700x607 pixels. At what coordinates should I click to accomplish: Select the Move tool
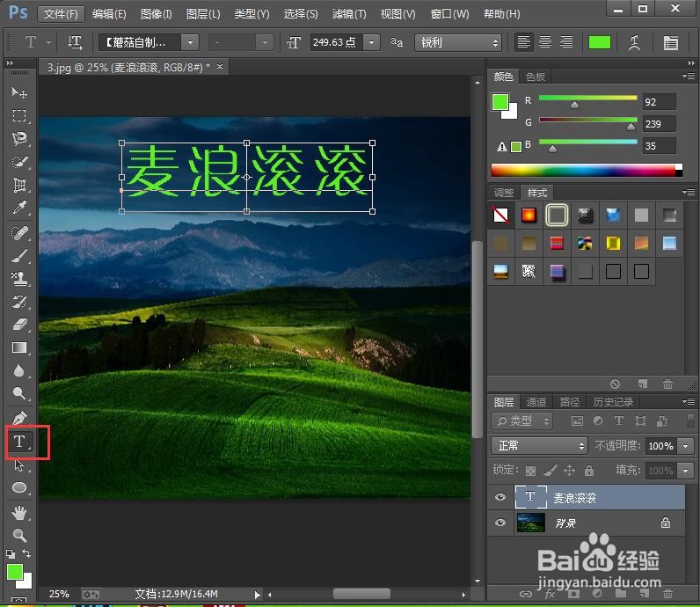(x=19, y=92)
